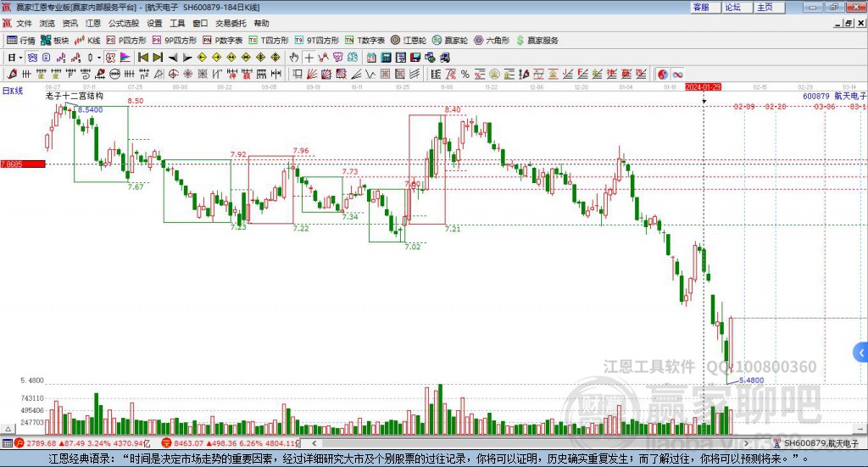Image resolution: width=868 pixels, height=467 pixels.
Task: Click the 论坛 forum button
Action: coord(738,7)
